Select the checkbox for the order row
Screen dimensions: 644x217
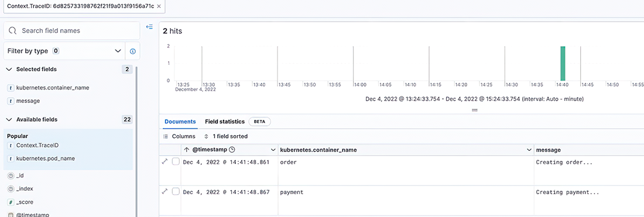pos(176,161)
